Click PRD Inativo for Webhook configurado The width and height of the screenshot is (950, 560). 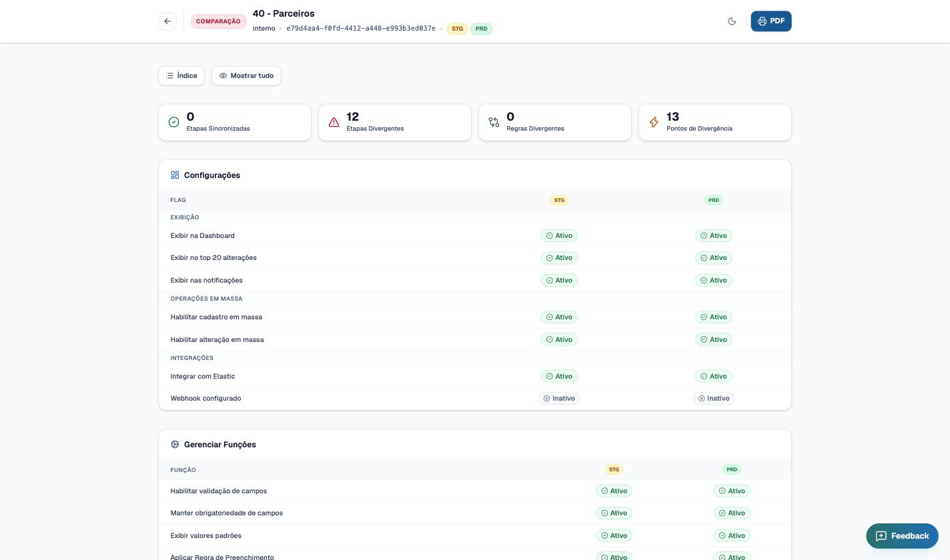coord(714,398)
